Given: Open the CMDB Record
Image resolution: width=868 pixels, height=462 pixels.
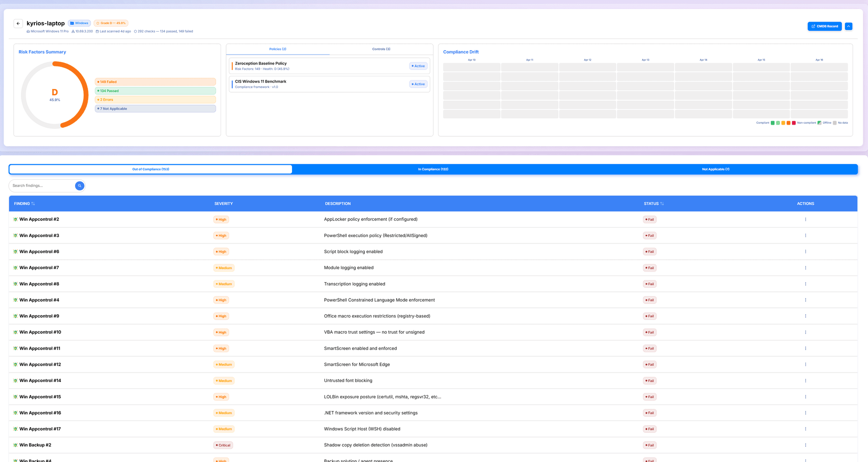Looking at the screenshot, I should 825,26.
